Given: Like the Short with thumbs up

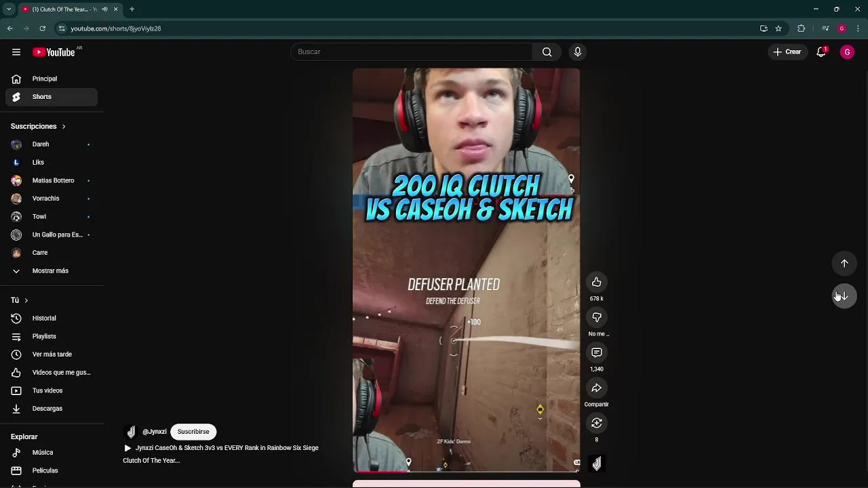Looking at the screenshot, I should coord(597,282).
